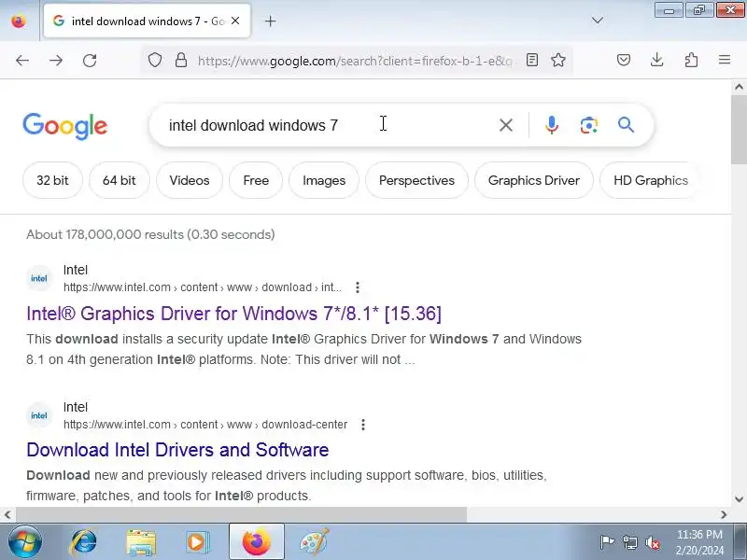Switch to Videos results
Image resolution: width=747 pixels, height=560 pixels.
[190, 180]
